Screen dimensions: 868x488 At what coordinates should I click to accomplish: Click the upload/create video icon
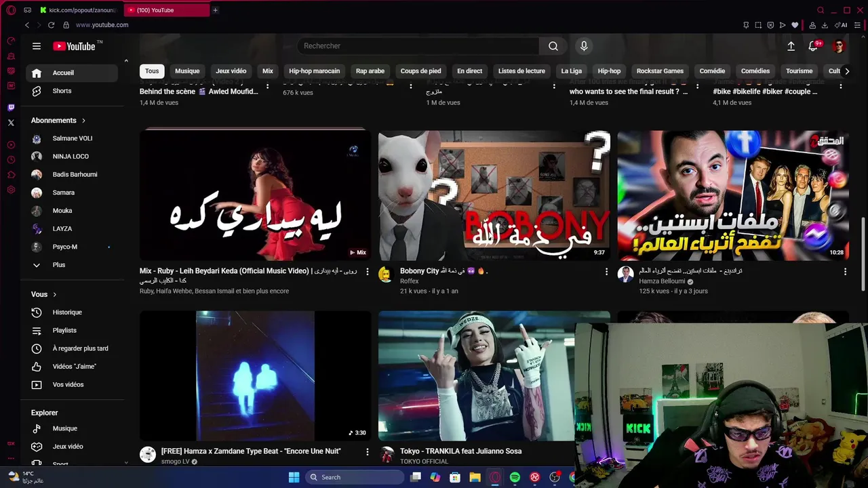[791, 46]
